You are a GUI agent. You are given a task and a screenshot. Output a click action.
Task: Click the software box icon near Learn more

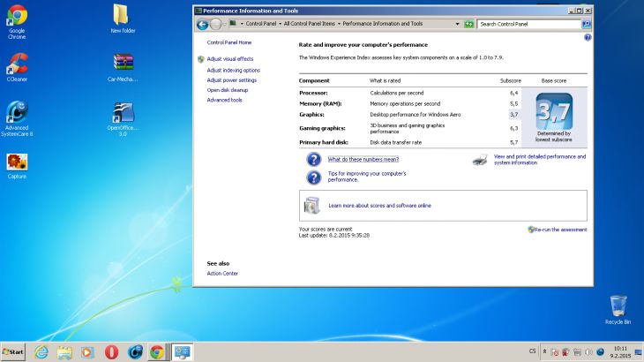[311, 205]
